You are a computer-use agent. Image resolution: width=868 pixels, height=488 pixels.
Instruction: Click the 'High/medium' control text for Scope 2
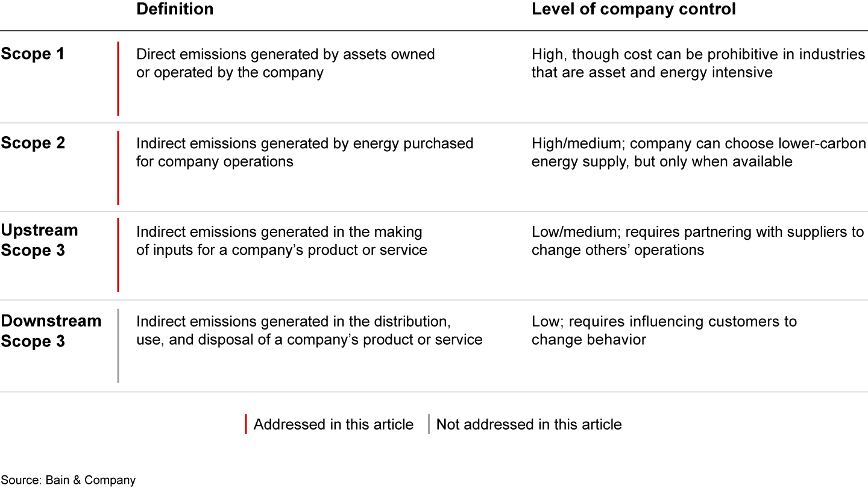(x=698, y=152)
